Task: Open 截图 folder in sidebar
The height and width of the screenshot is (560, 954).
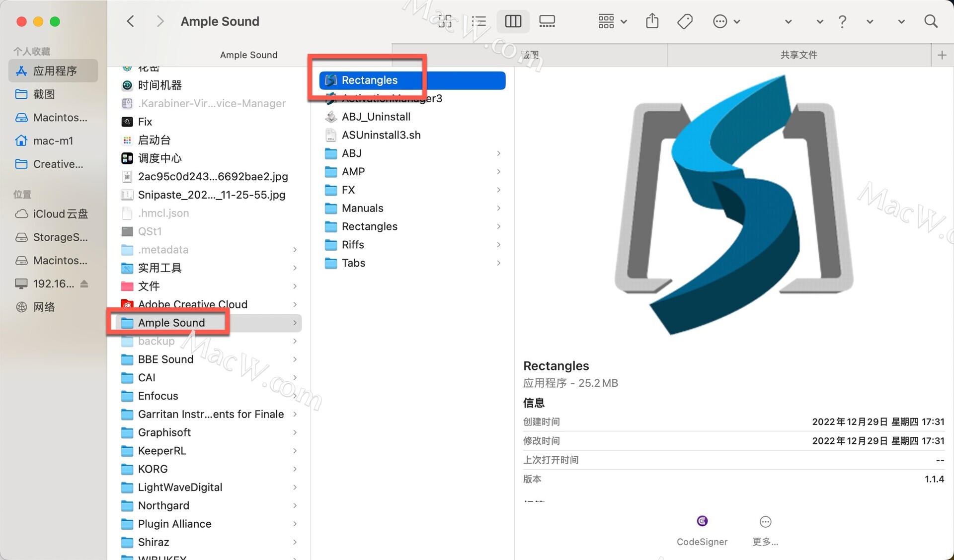Action: 54,94
